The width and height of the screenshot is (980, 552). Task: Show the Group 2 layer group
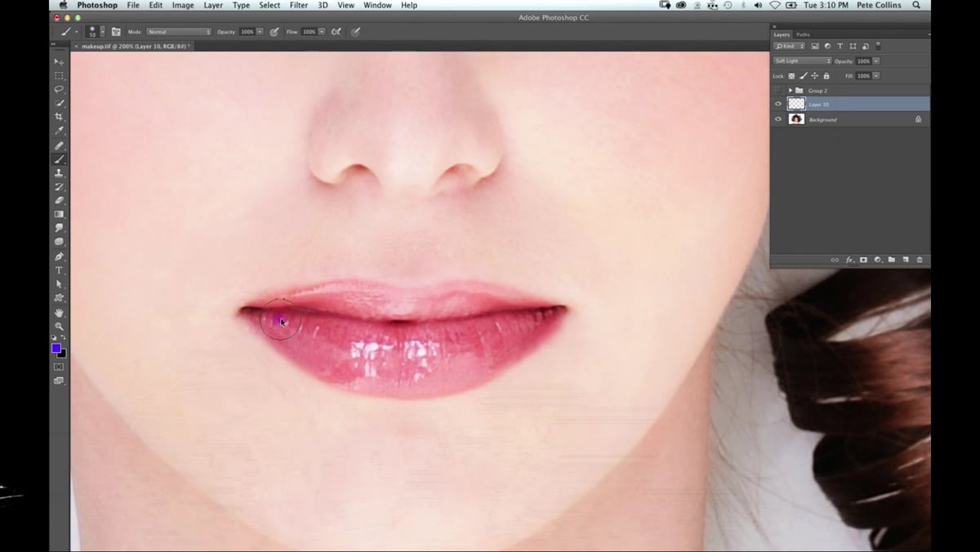[x=777, y=90]
